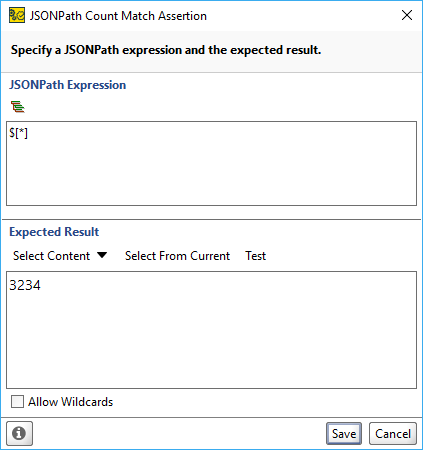Choose Select From Current
Screen dimensions: 423x450
click(x=177, y=256)
